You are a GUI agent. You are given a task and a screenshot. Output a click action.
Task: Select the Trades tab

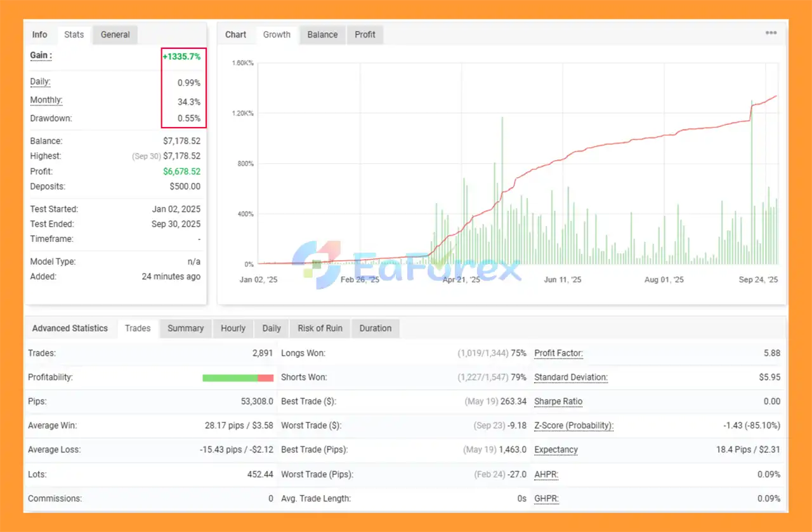(x=138, y=328)
